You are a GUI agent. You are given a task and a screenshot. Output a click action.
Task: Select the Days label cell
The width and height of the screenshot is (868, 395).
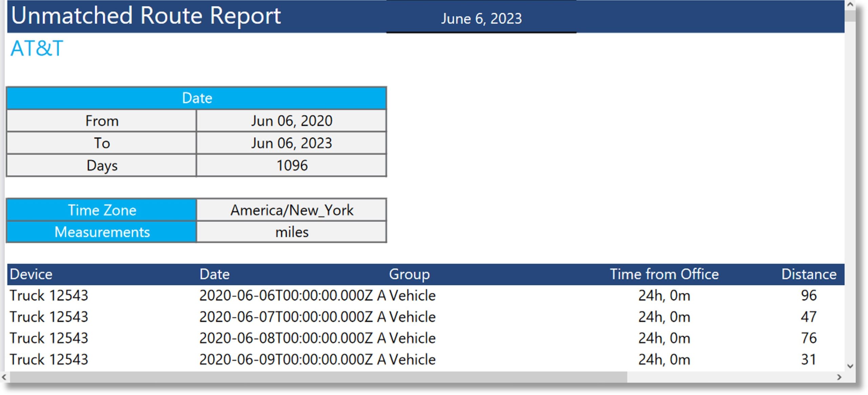102,165
